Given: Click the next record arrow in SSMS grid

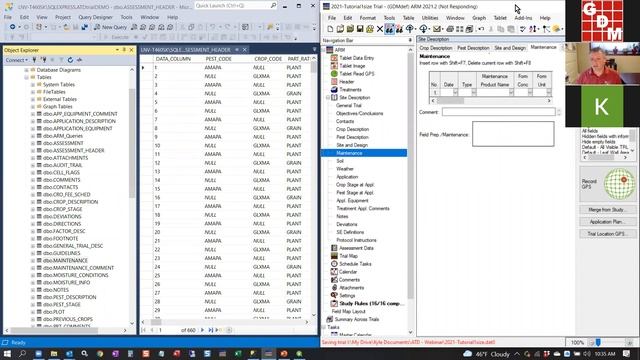Looking at the screenshot, I should pyautogui.click(x=202, y=330).
